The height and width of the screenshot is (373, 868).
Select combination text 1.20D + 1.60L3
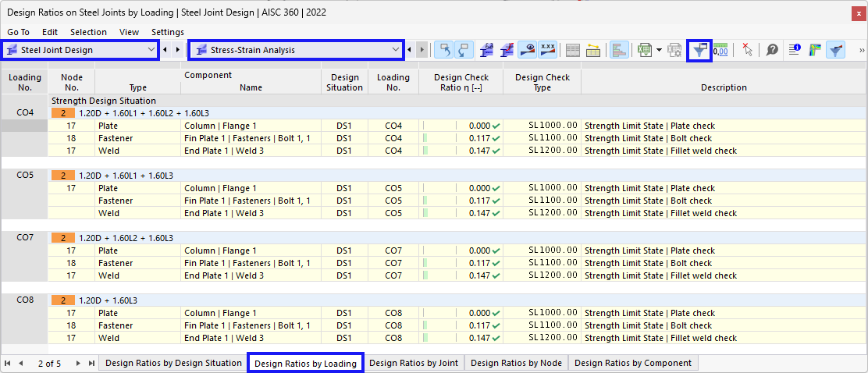pyautogui.click(x=108, y=300)
